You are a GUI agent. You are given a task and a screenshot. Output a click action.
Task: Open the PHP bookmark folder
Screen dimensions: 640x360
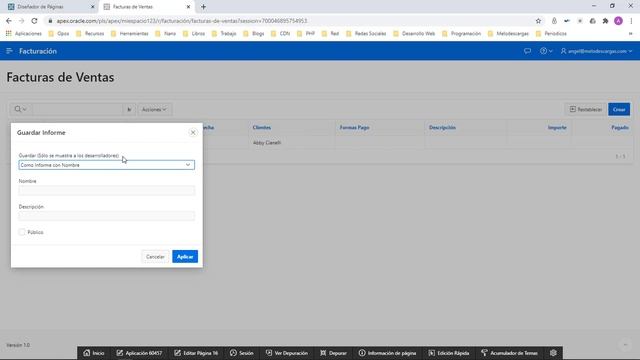coord(306,34)
